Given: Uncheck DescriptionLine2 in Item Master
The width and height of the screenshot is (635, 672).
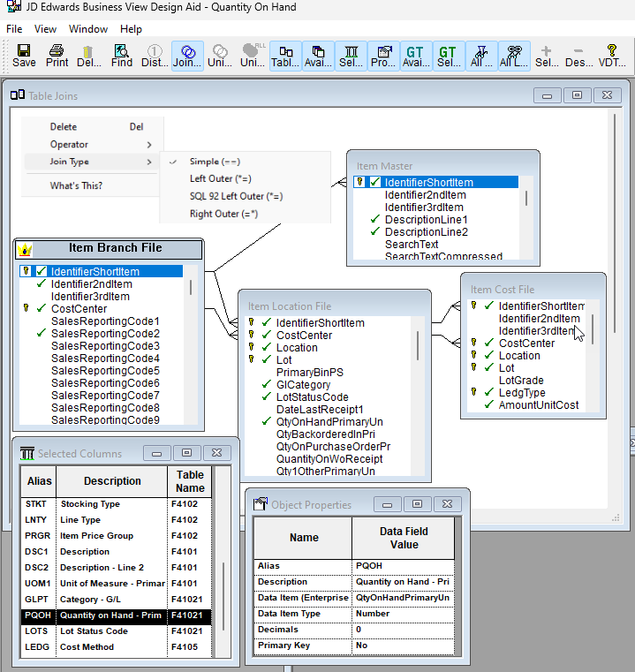Looking at the screenshot, I should tap(375, 231).
